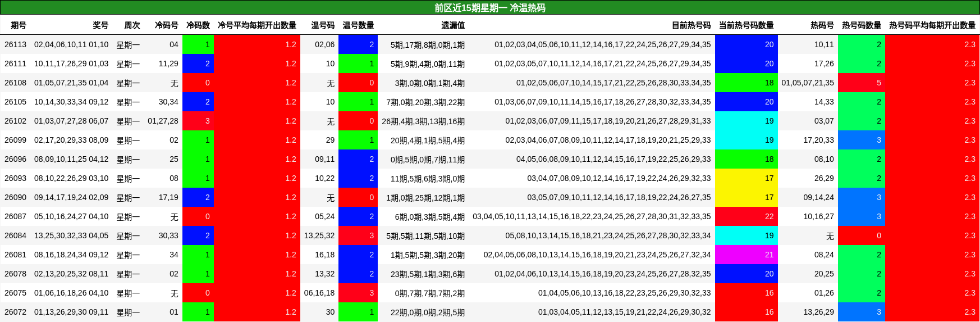Click the '热码号' column header
The image size is (980, 322).
click(822, 25)
